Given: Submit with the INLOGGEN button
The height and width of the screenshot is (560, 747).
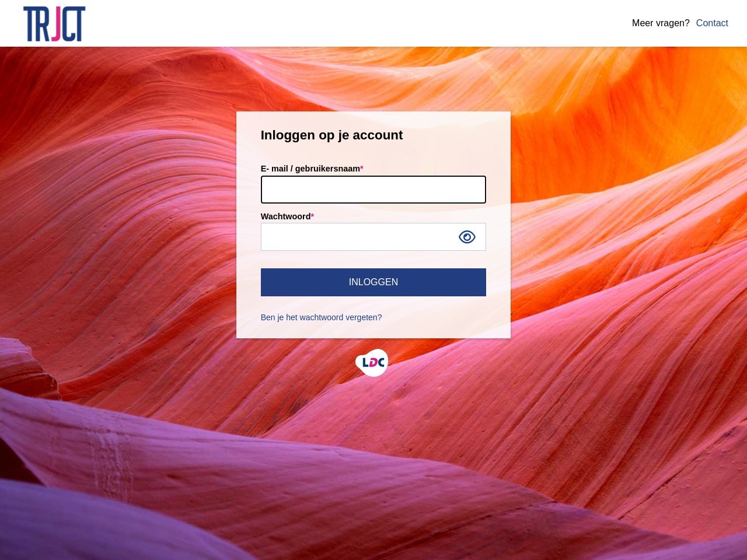Looking at the screenshot, I should [x=373, y=282].
